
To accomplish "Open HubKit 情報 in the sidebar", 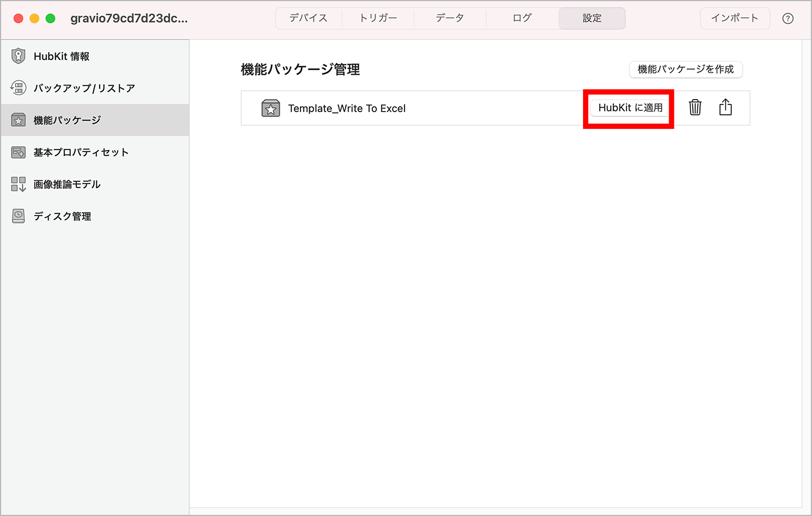I will click(95, 56).
